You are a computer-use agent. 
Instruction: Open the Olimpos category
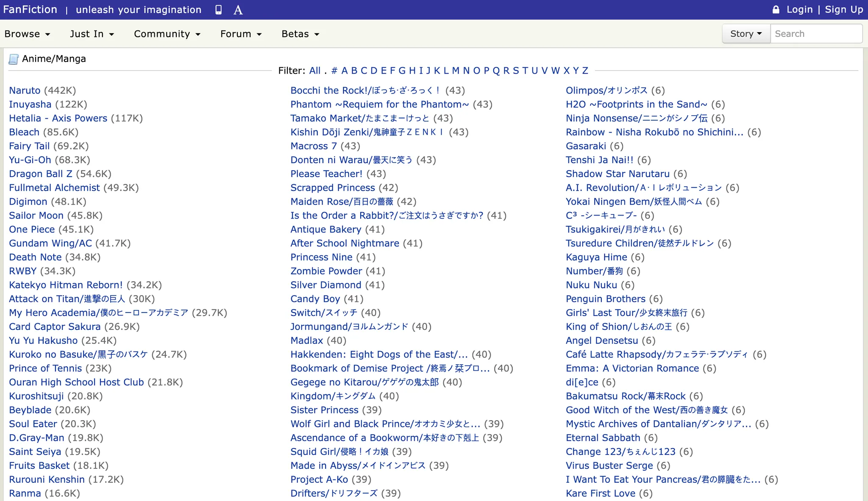[606, 90]
